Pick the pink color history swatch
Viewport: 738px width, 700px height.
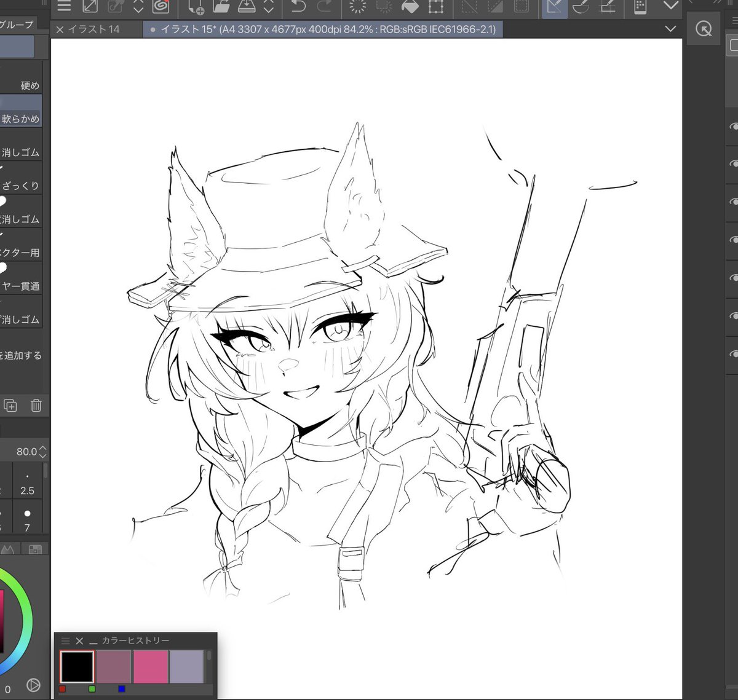pos(151,667)
